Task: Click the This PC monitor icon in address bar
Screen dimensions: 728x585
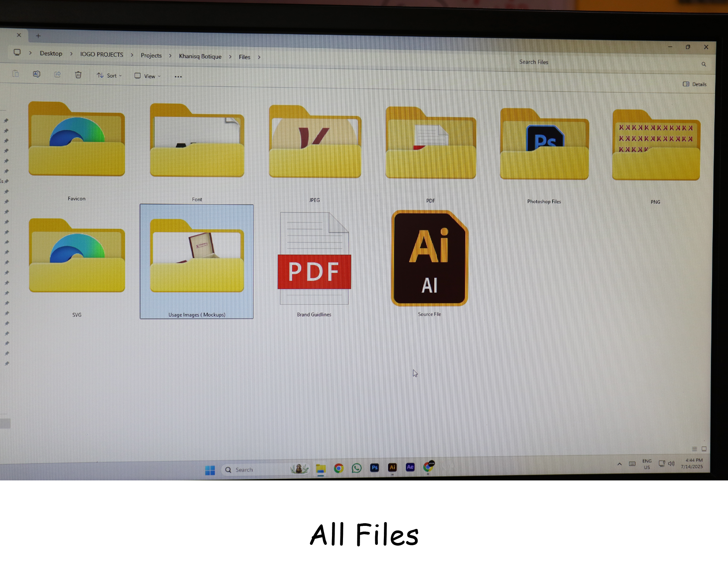Action: click(17, 52)
